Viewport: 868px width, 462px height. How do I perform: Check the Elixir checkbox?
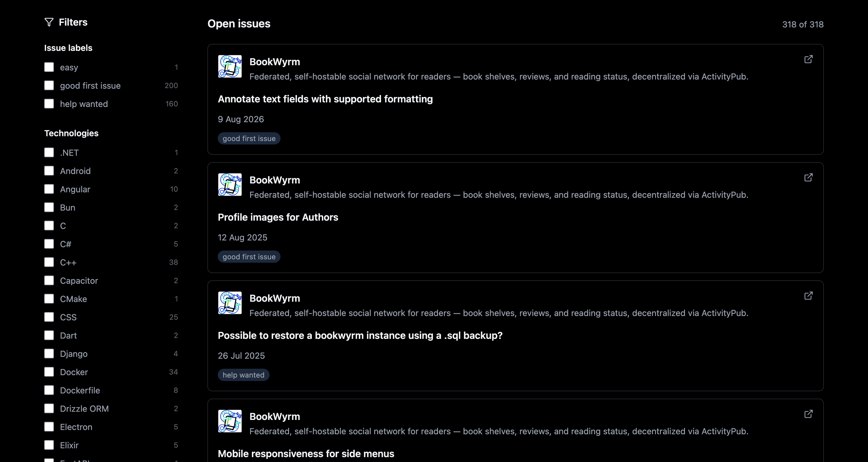click(x=49, y=445)
